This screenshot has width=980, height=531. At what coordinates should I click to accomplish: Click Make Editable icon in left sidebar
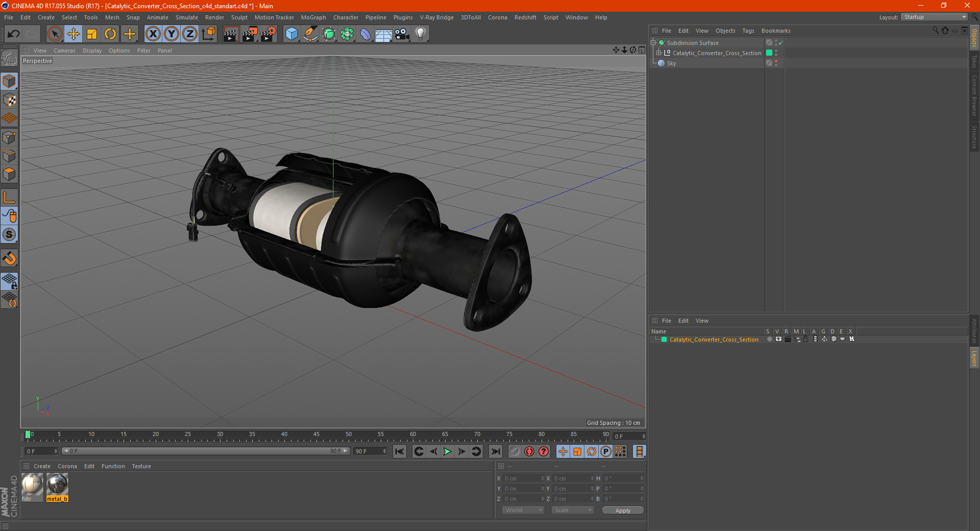[9, 58]
